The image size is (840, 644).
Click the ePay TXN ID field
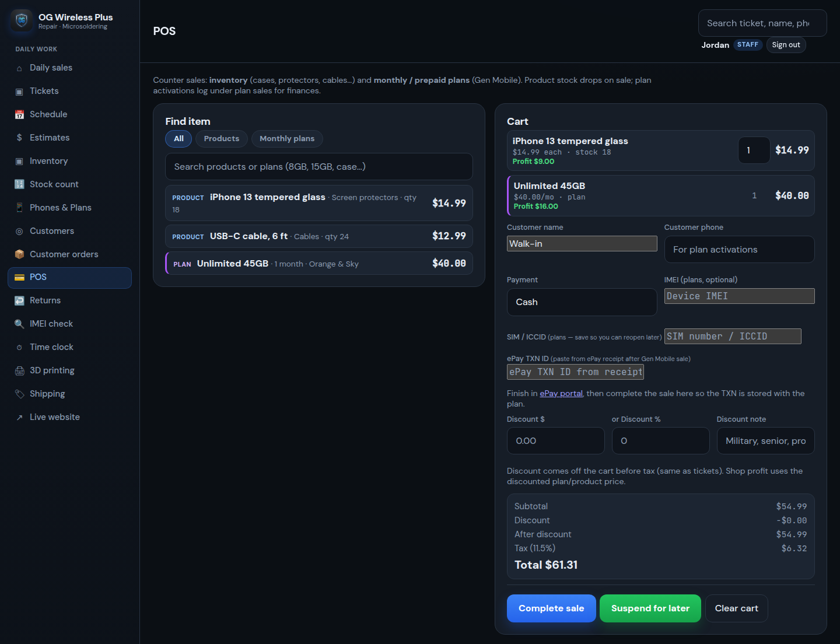pos(575,372)
